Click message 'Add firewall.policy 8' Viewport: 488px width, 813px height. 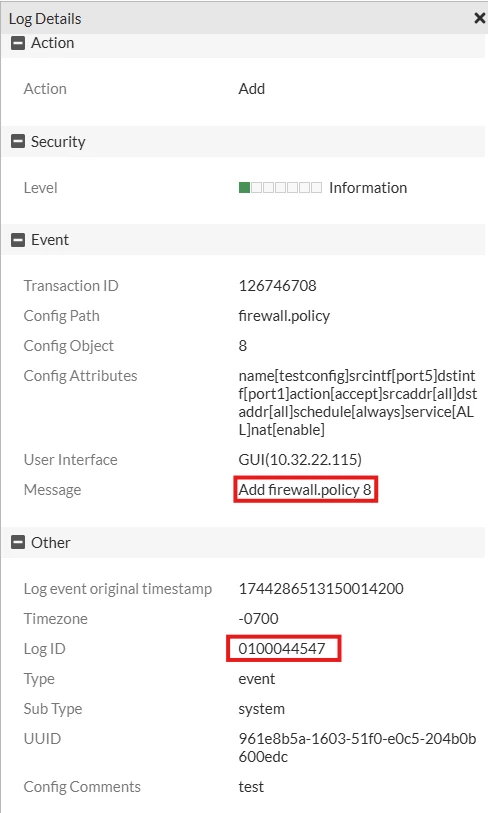(305, 489)
